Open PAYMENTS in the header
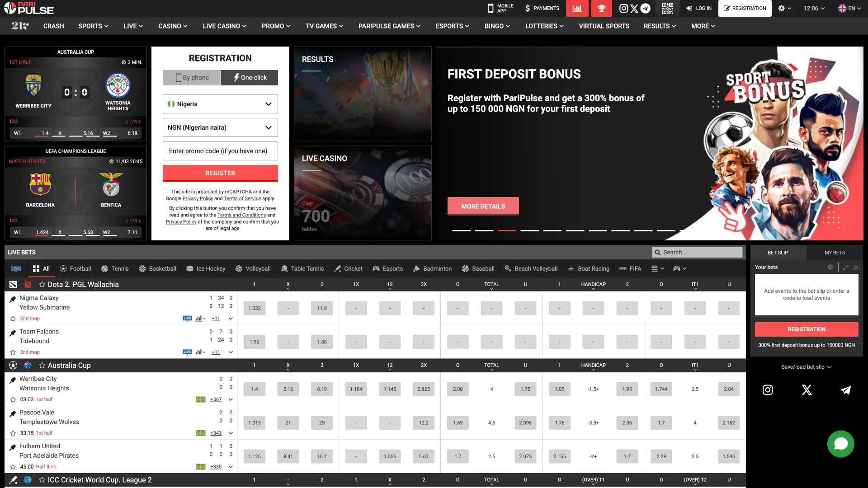868x488 pixels. pyautogui.click(x=542, y=8)
